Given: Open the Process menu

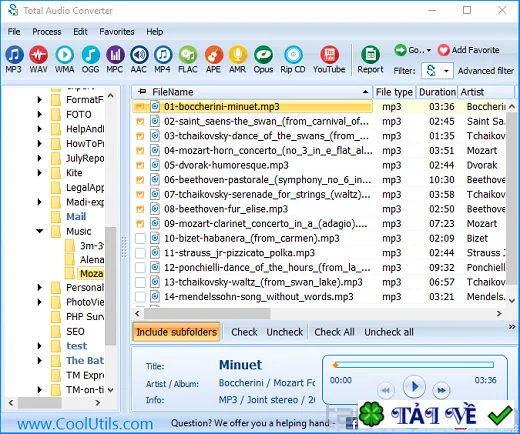Looking at the screenshot, I should click(47, 32).
